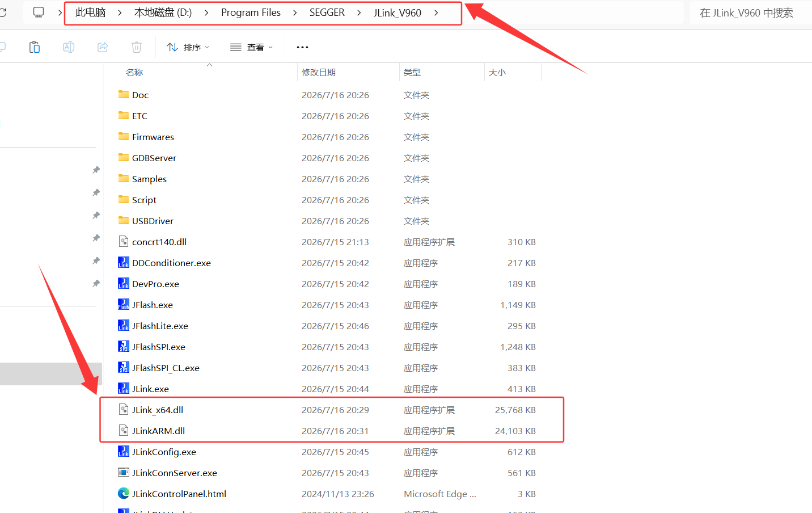Image resolution: width=812 pixels, height=513 pixels.
Task: Click the 在 JLink_V960 中搜索 search box
Action: tap(750, 12)
